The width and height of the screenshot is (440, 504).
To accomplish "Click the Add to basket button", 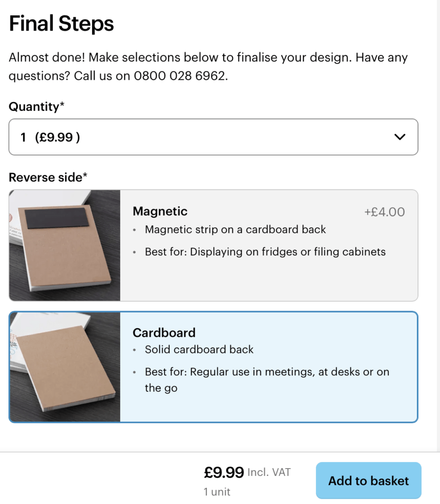I will click(369, 480).
